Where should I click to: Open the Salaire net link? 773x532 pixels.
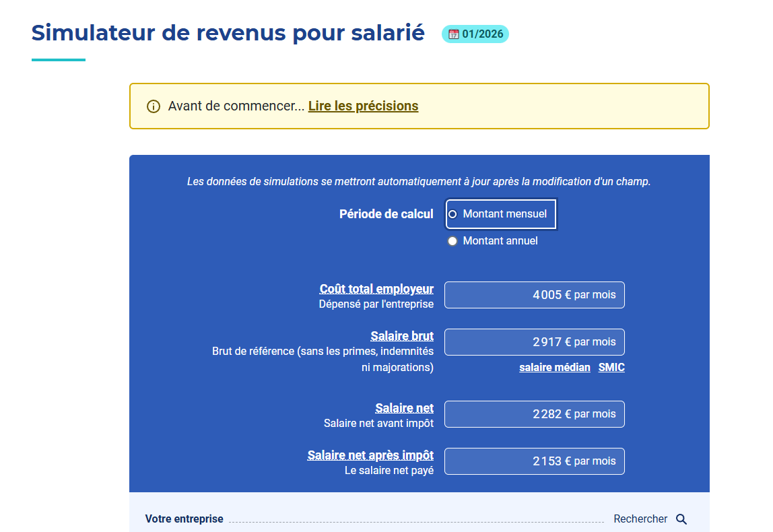tap(404, 407)
